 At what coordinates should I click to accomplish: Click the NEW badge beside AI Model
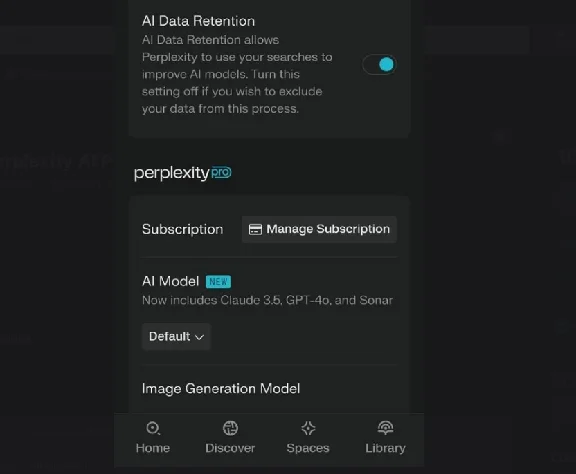[x=218, y=282]
